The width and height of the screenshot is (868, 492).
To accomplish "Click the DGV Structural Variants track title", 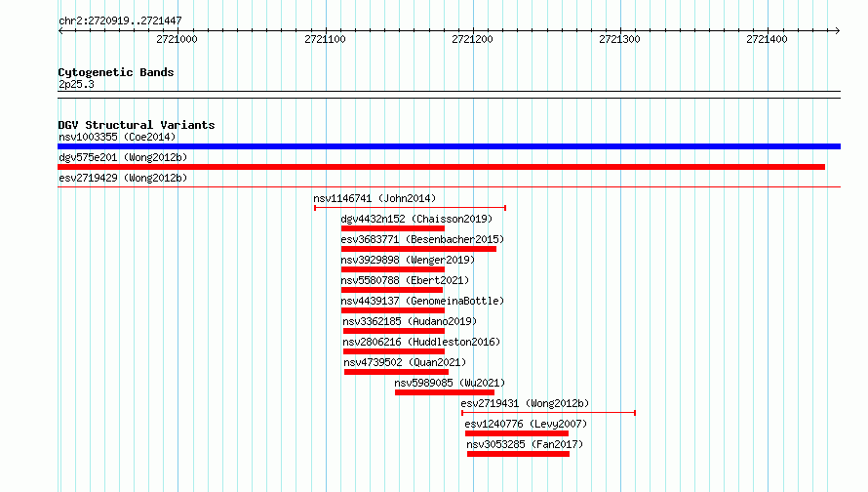I will tap(137, 125).
